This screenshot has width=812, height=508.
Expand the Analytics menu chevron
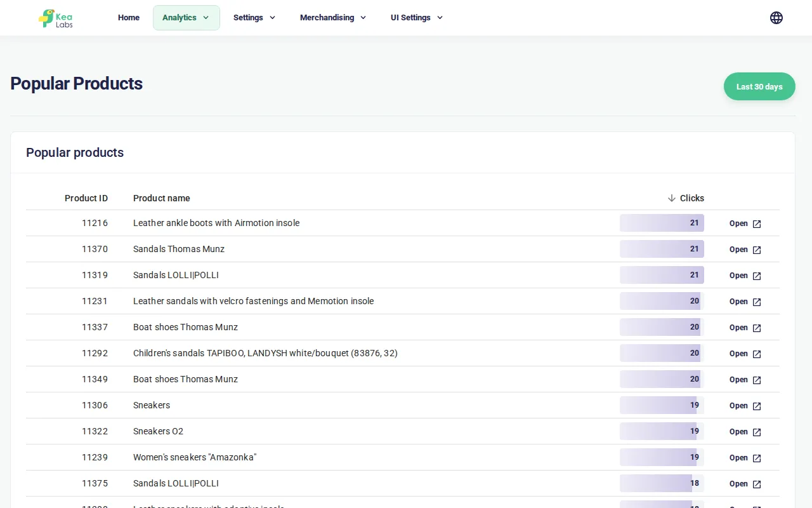point(206,18)
